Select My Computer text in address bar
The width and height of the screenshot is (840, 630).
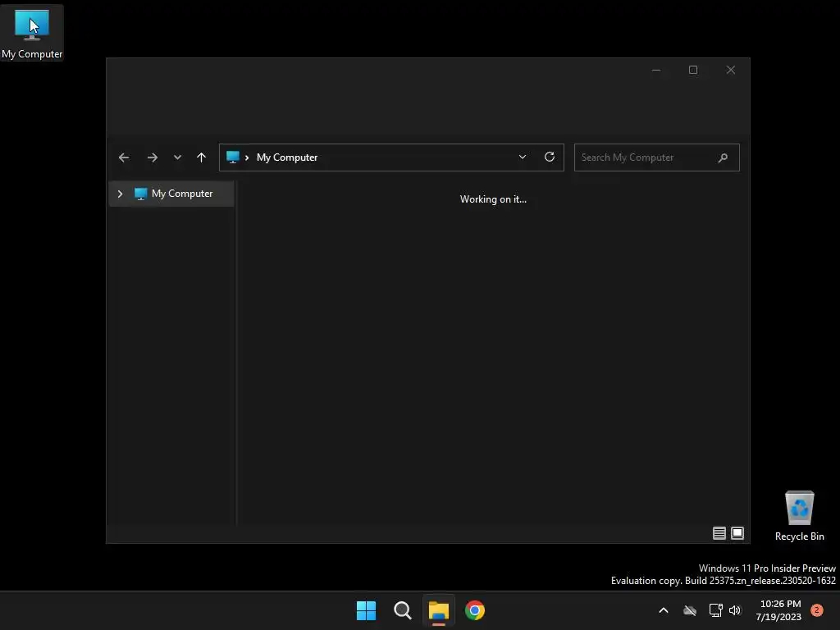(x=287, y=157)
